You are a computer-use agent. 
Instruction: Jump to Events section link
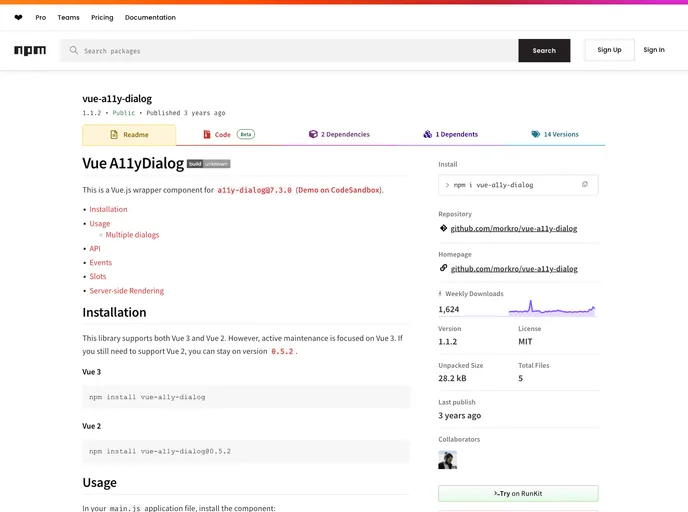click(100, 262)
